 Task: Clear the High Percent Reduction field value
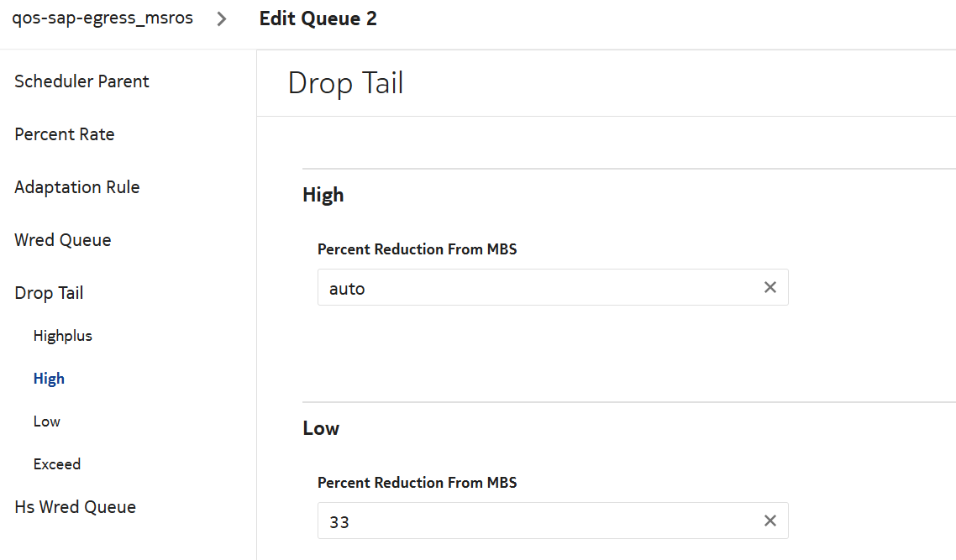[770, 287]
